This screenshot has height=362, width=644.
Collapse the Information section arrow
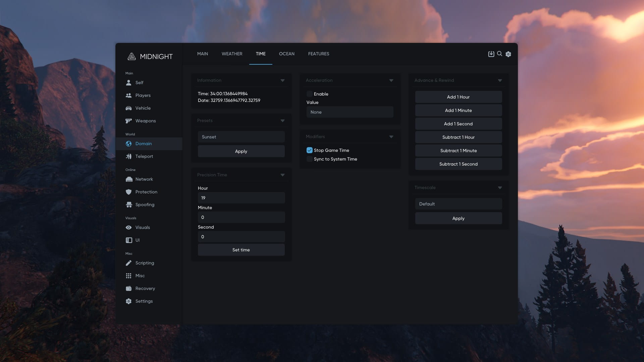[282, 80]
